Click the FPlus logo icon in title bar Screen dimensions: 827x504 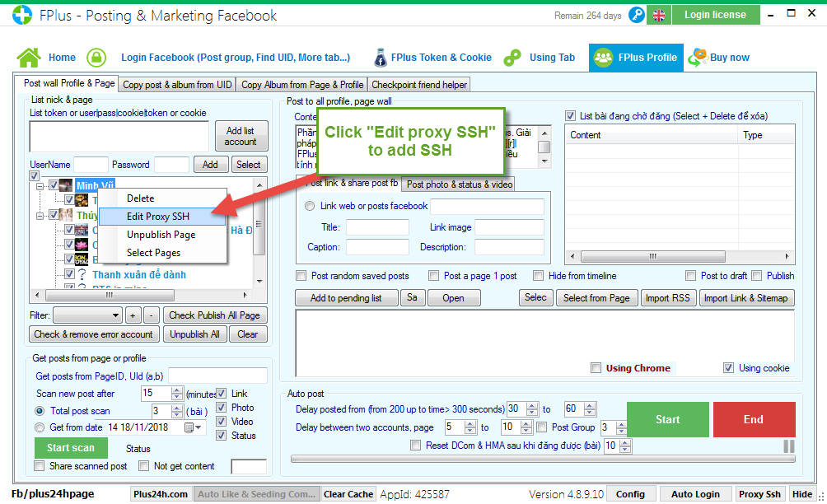coord(21,15)
